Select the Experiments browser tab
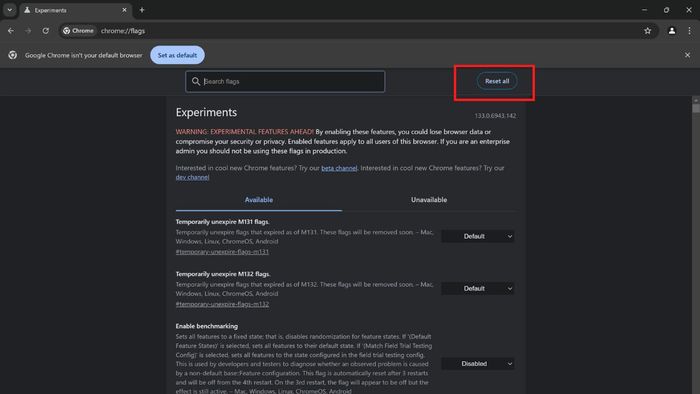 (75, 10)
